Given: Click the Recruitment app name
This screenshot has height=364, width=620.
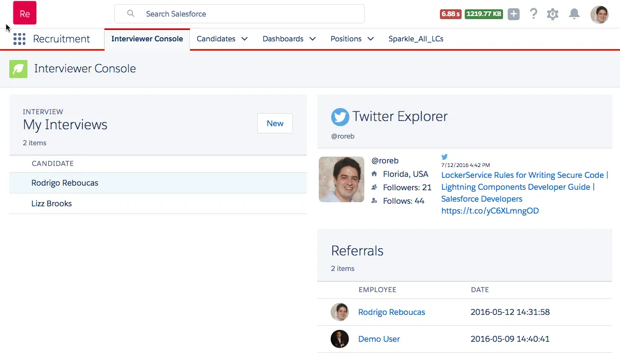Looking at the screenshot, I should (x=61, y=39).
